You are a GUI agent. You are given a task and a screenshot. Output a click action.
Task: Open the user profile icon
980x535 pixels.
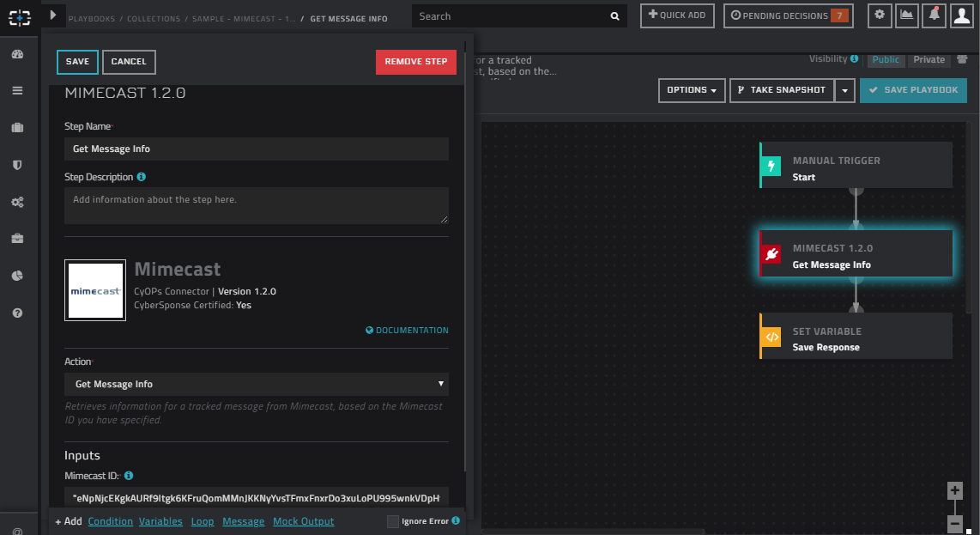coord(961,15)
